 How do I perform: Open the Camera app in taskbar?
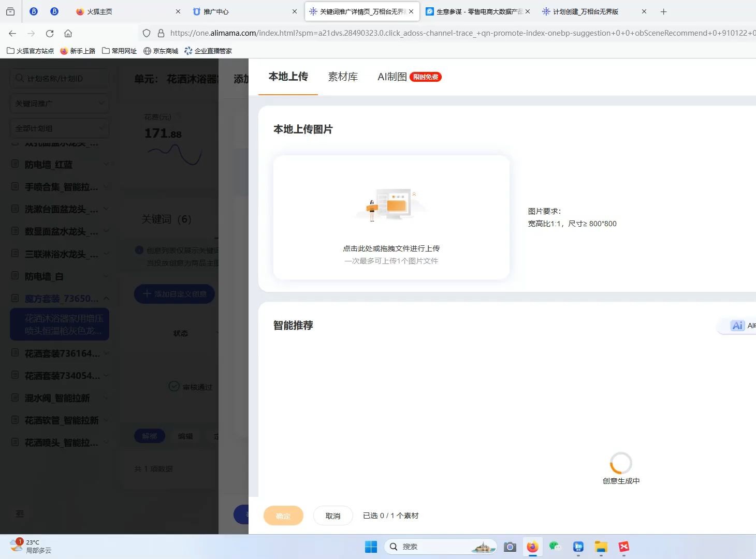pos(510,547)
